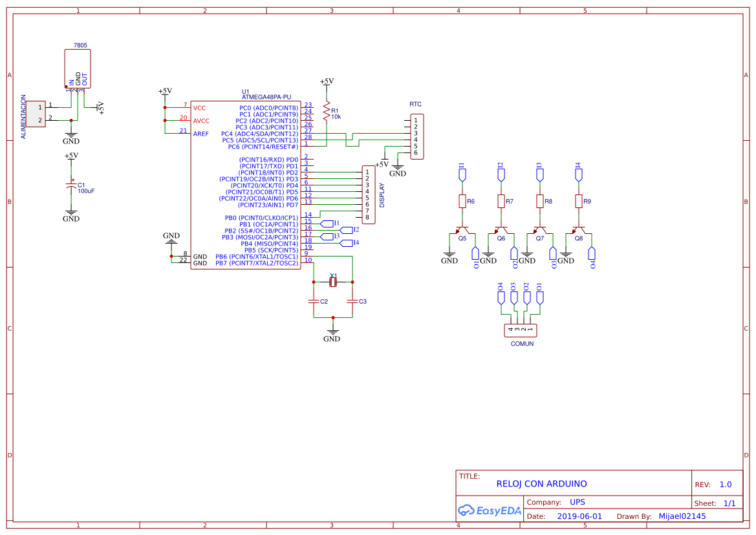Select the 10k resistor R1
This screenshot has height=535, width=756.
coord(327,111)
